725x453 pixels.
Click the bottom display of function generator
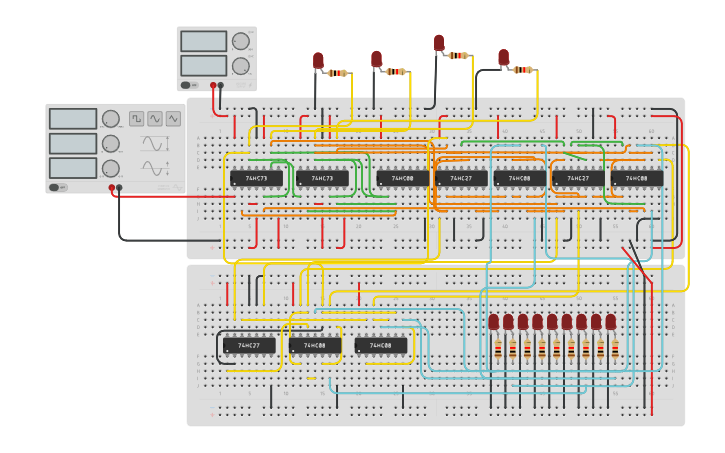point(73,168)
